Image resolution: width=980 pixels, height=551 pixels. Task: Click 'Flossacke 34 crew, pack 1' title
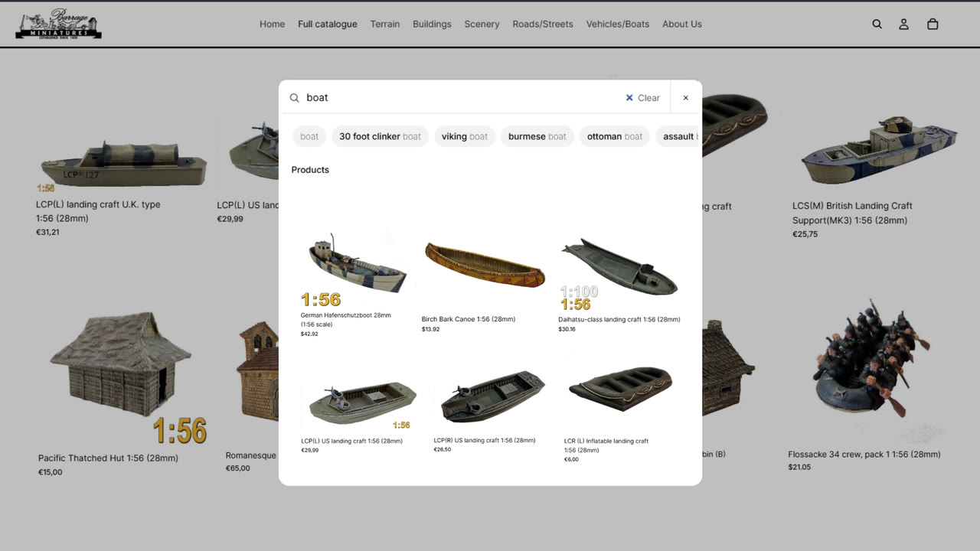pos(864,455)
